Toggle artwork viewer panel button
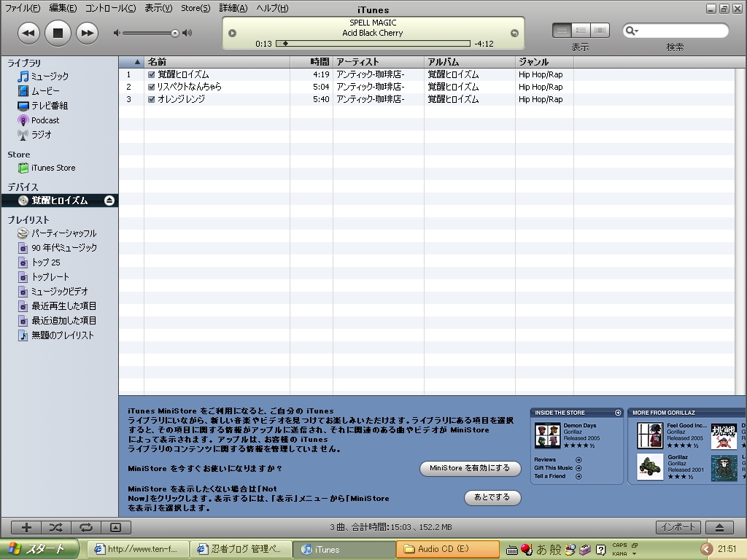This screenshot has width=747, height=560. pos(116,527)
